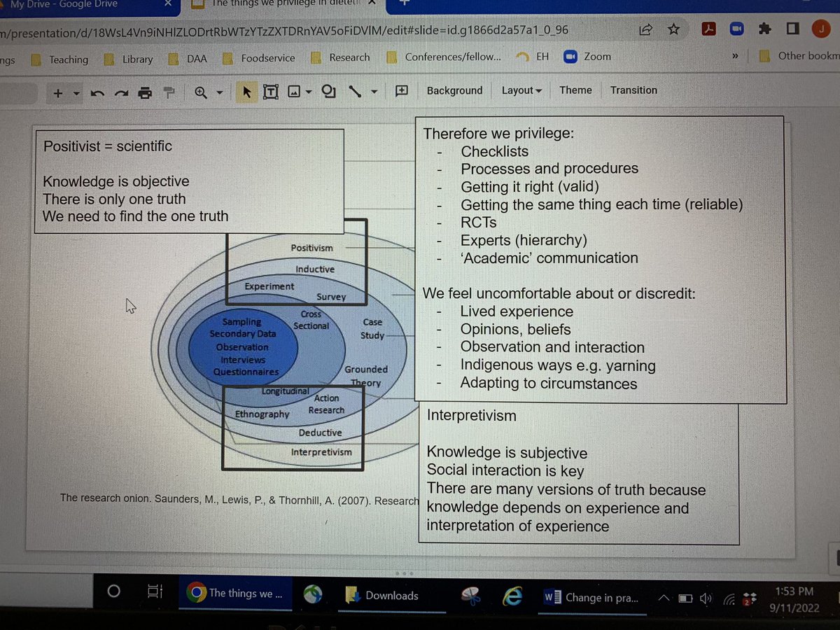840x630 pixels.
Task: Toggle the bookmark star for this page
Action: 673,29
